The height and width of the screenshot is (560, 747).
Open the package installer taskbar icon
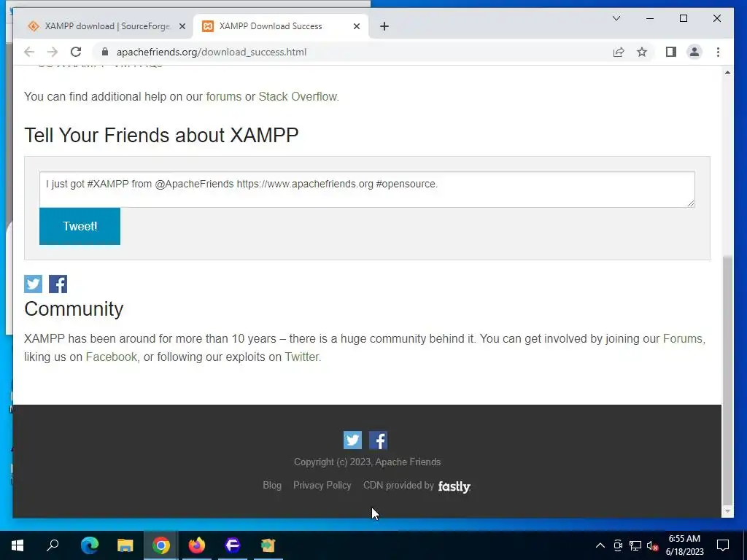268,545
